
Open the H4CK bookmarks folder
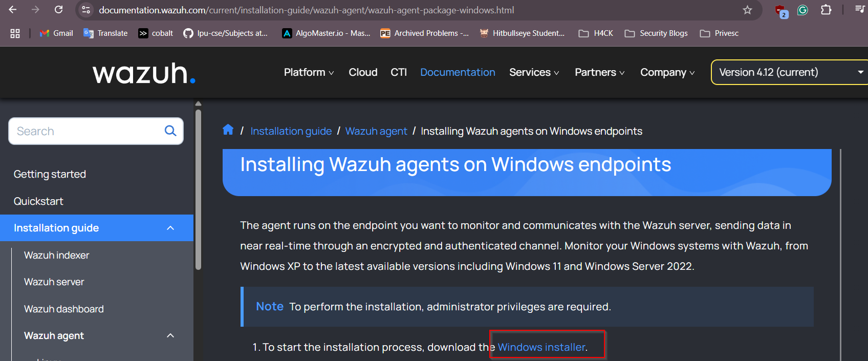(596, 33)
